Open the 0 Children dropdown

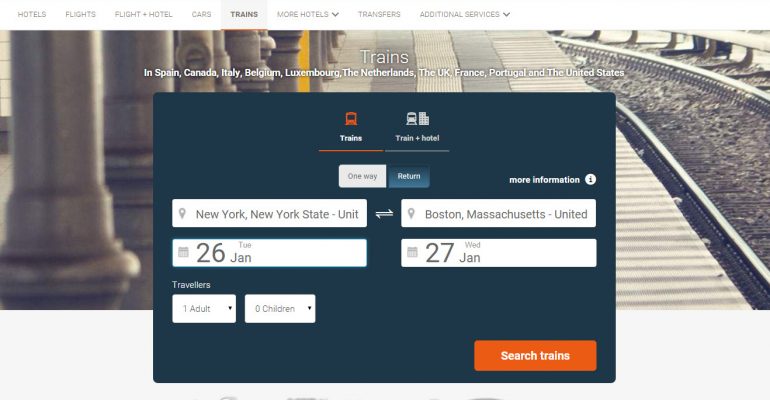(x=280, y=309)
